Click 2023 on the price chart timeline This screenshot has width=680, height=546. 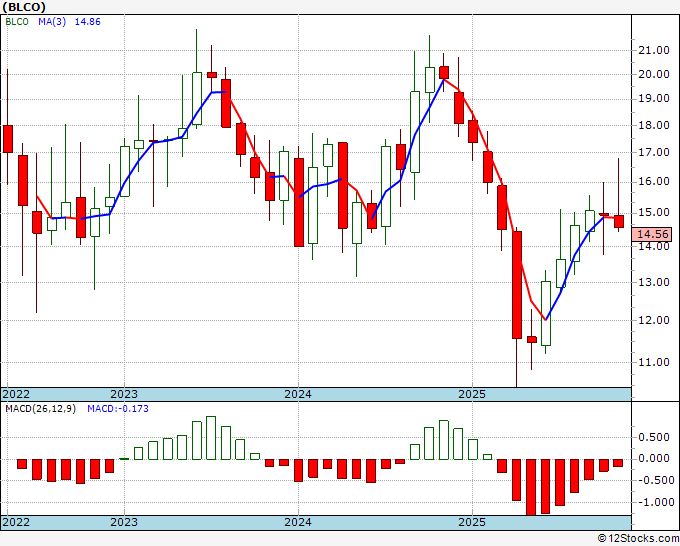pyautogui.click(x=124, y=394)
